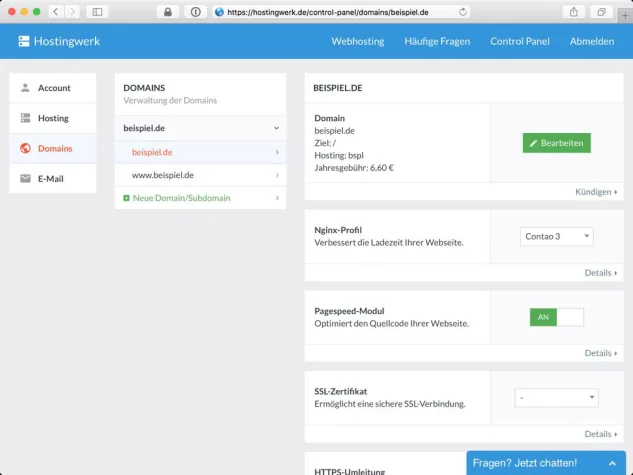Click the green Bearbeiten button
The image size is (633, 475).
556,143
